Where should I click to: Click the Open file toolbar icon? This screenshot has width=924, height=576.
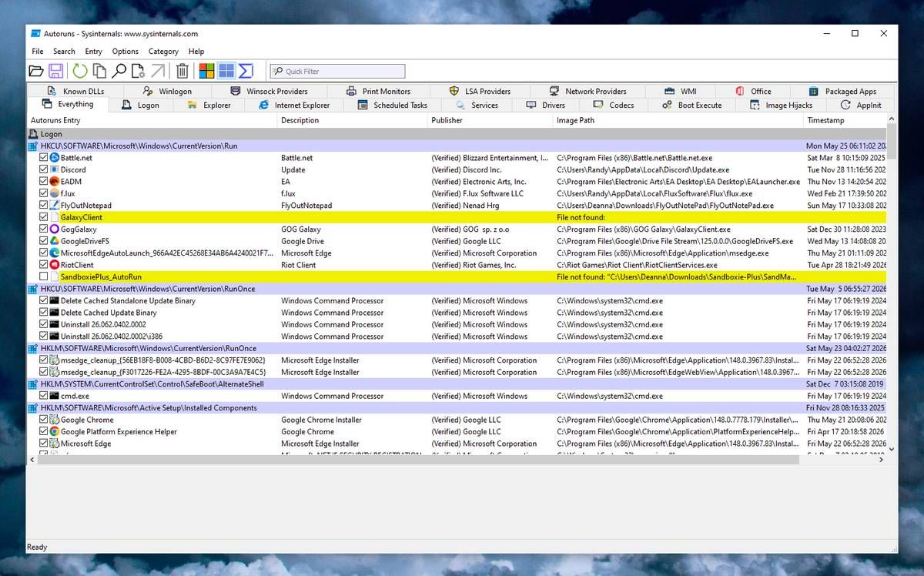tap(36, 71)
